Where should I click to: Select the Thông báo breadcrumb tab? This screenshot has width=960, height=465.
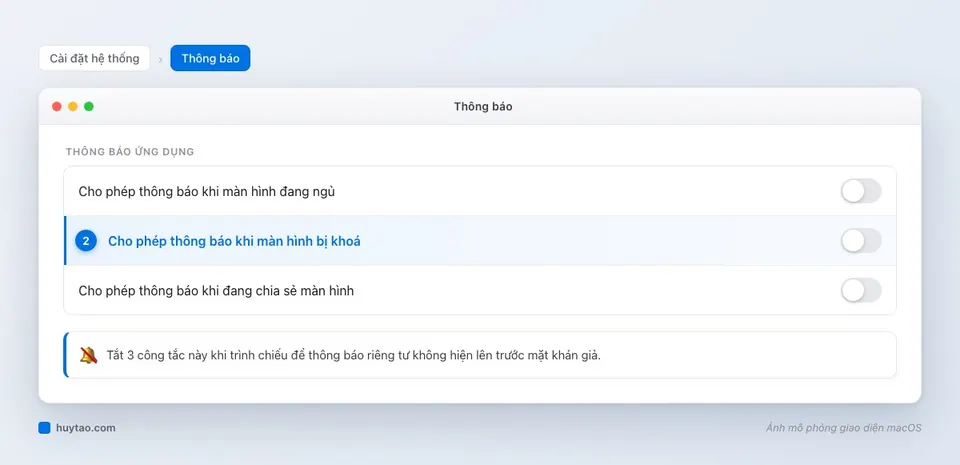pos(210,58)
